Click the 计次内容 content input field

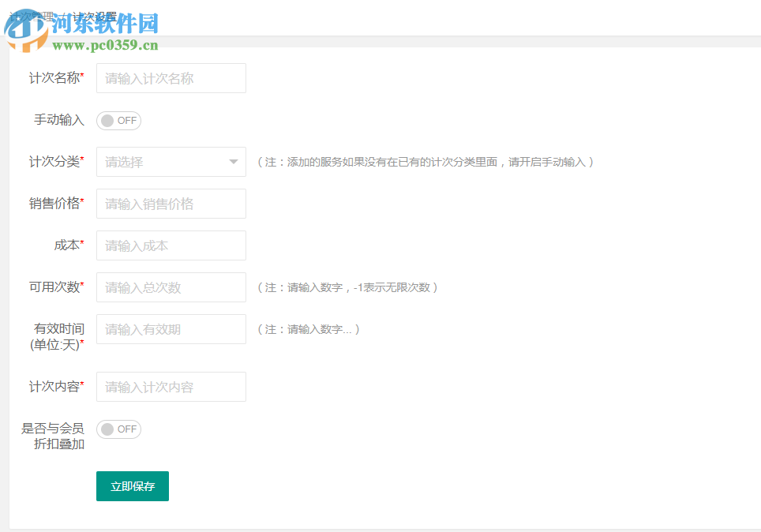click(171, 386)
